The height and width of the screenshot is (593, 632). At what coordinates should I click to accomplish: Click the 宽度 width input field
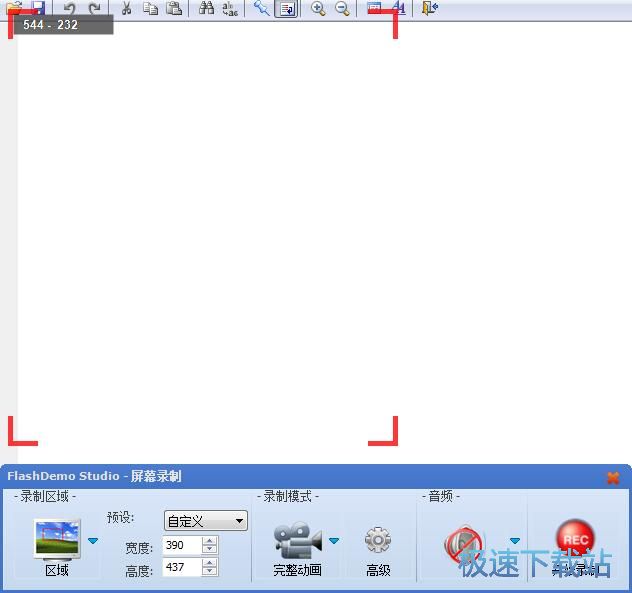[x=182, y=545]
